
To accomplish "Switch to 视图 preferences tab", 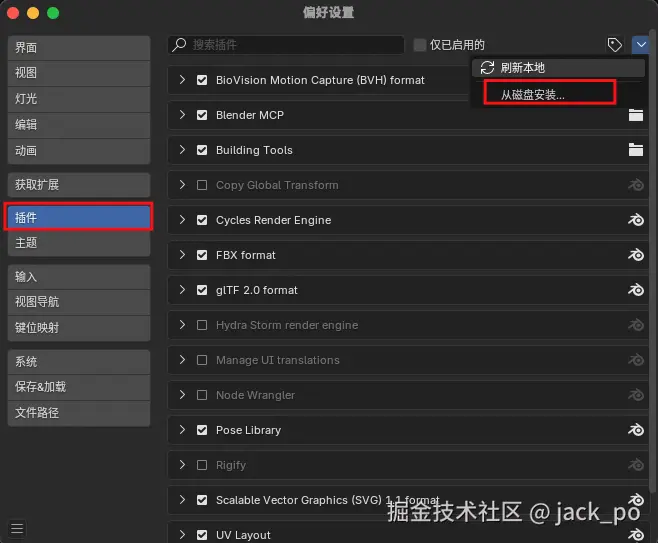I will point(79,73).
